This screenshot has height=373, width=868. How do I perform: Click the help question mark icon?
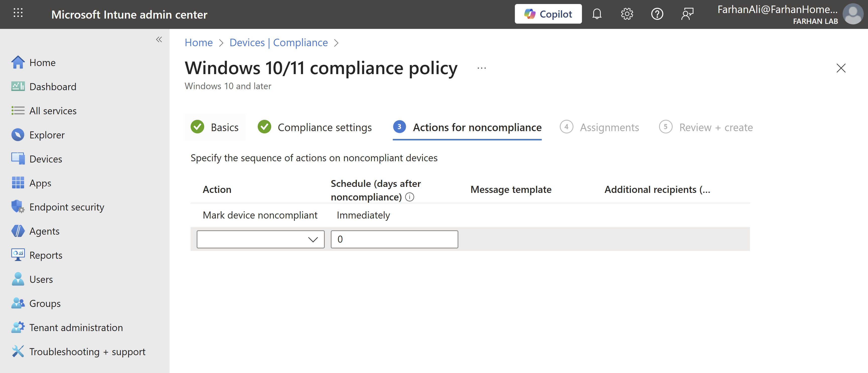(657, 14)
